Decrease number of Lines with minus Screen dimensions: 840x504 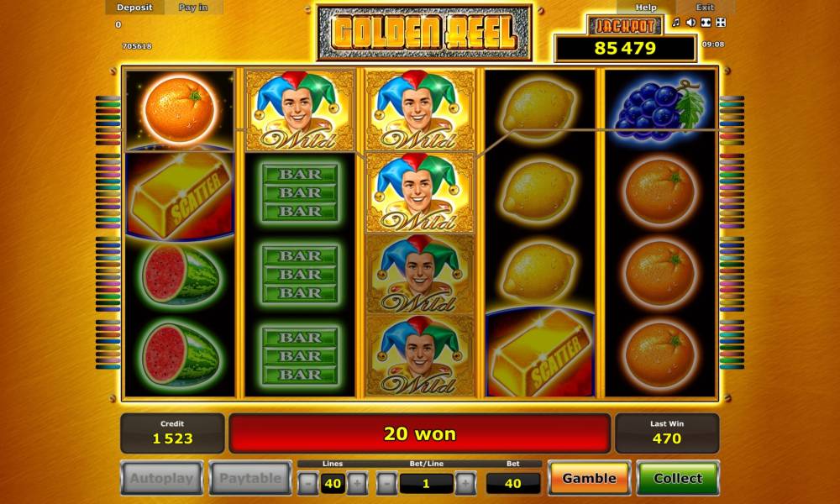coord(308,484)
